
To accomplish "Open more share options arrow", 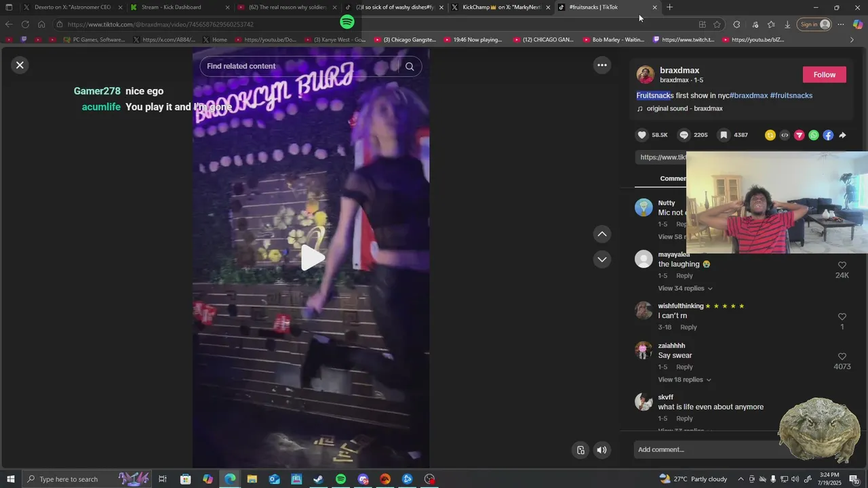I will click(842, 136).
